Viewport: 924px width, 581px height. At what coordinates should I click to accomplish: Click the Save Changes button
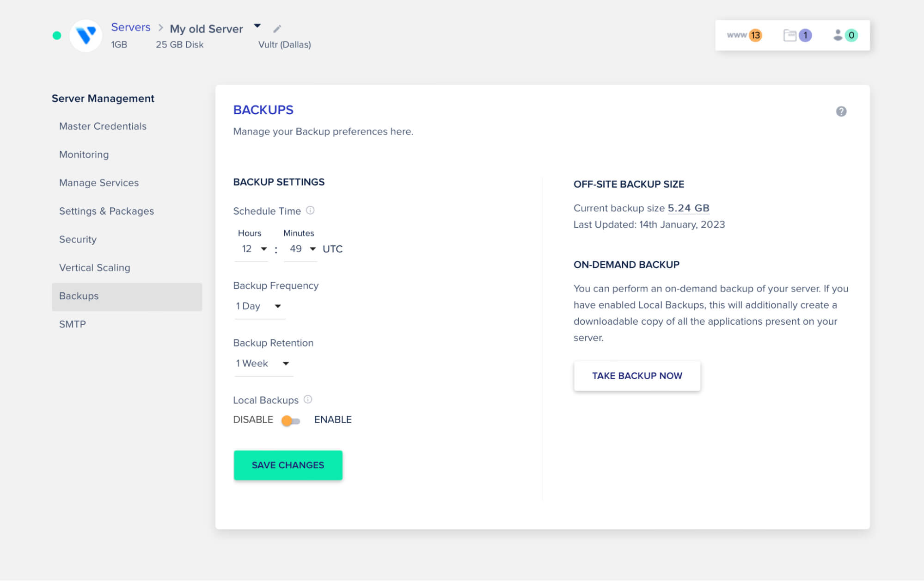pos(288,465)
